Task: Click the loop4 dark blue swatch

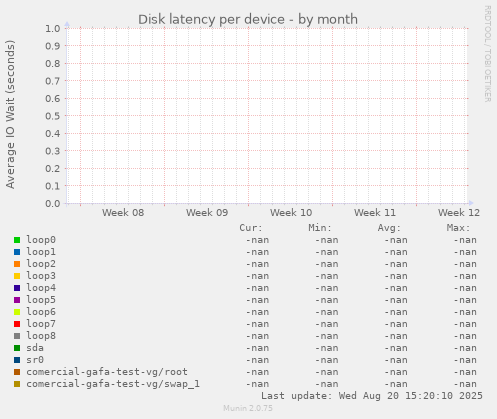Action: click(x=17, y=288)
